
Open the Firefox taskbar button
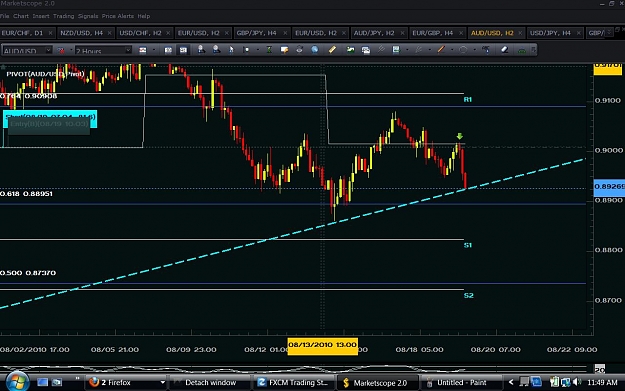pyautogui.click(x=126, y=383)
